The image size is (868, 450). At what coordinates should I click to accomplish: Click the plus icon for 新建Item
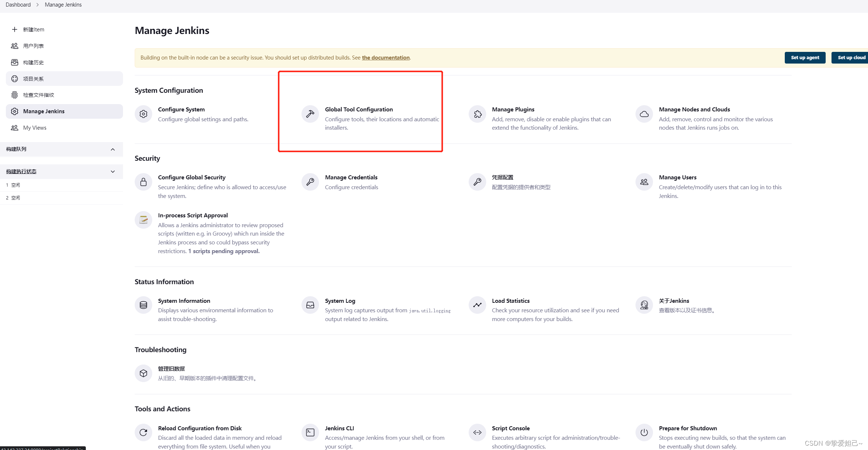15,29
